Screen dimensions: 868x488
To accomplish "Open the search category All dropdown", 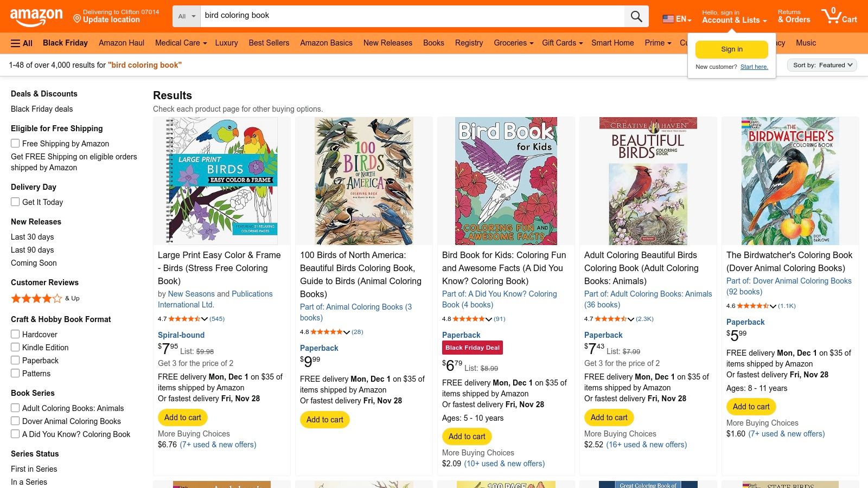I will (186, 16).
